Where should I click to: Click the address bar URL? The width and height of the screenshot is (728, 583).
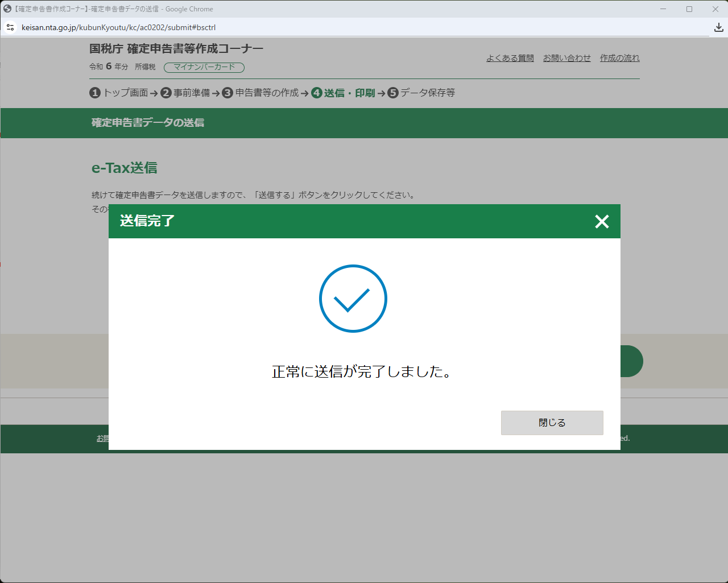[118, 27]
